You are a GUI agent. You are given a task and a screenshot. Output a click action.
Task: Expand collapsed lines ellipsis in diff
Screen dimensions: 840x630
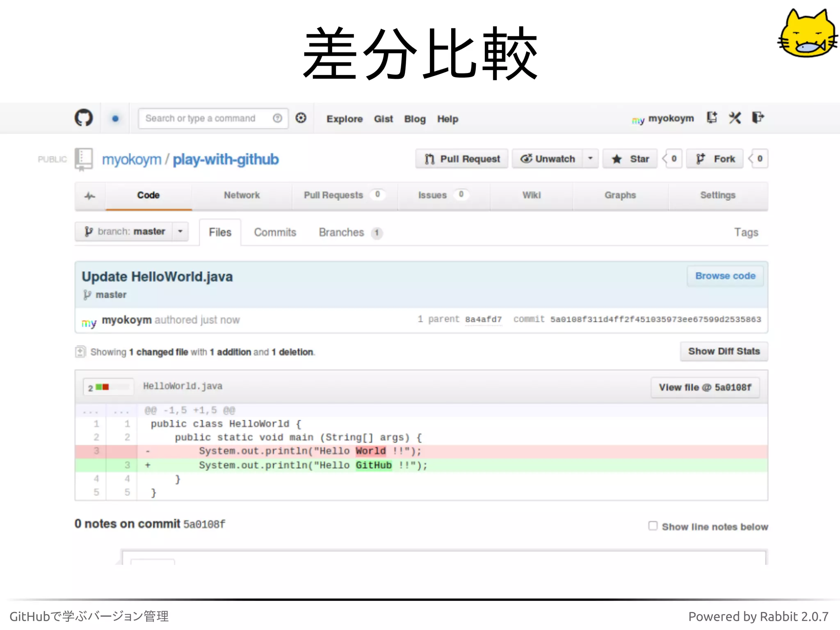90,411
